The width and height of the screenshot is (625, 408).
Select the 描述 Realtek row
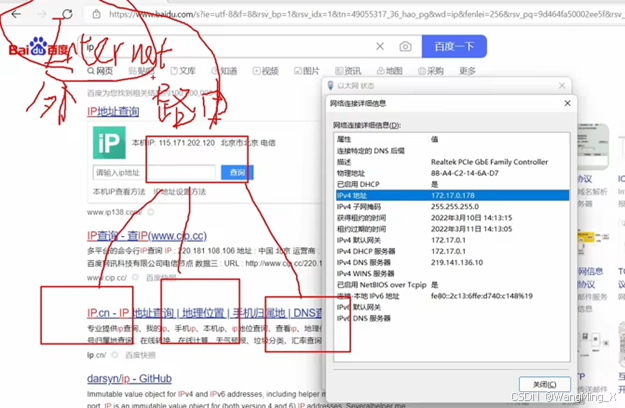click(452, 162)
